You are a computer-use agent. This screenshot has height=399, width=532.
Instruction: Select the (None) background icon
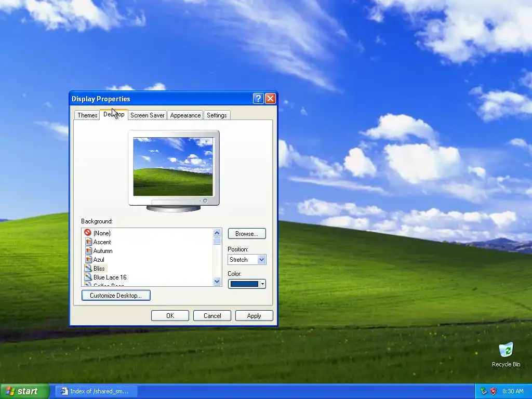coord(88,233)
